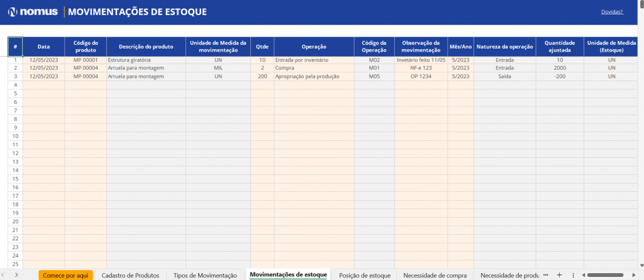This screenshot has width=644, height=280.
Task: Open the vertical dots sheet options menu
Action: click(x=573, y=275)
